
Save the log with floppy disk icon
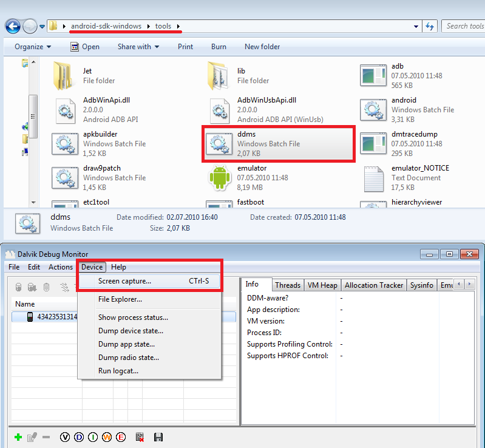click(158, 437)
